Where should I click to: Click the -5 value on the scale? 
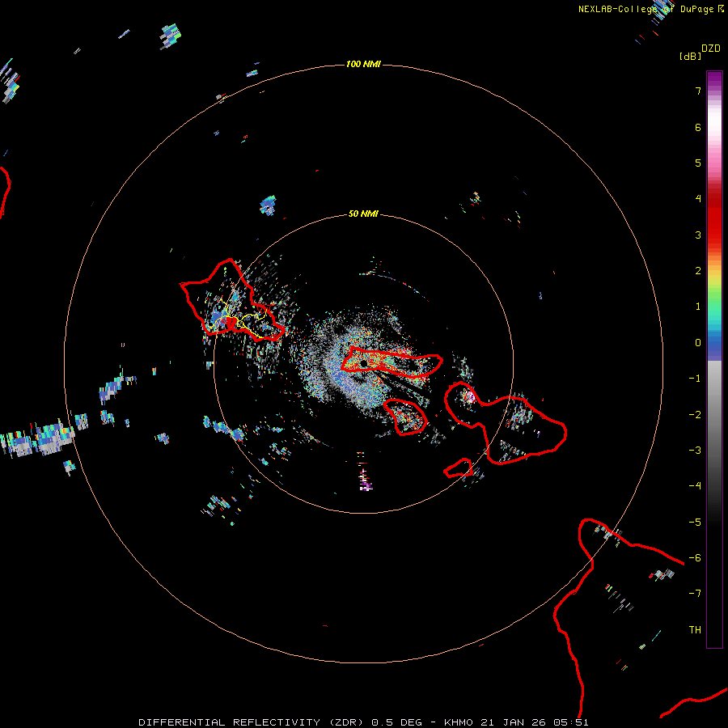(695, 523)
